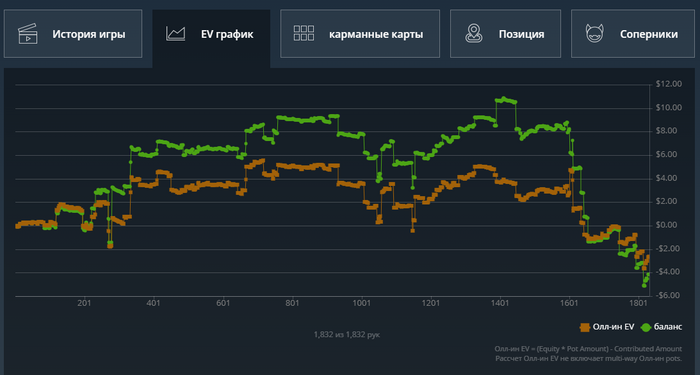Switch to карманные карты tab
Image resolution: width=700 pixels, height=375 pixels.
click(360, 34)
